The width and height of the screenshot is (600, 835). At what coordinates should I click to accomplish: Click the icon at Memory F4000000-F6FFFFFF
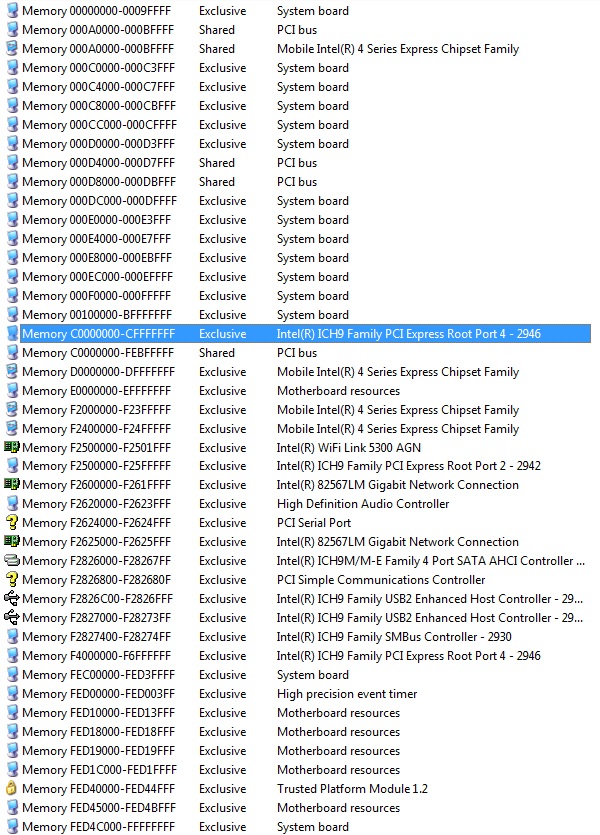tap(12, 656)
